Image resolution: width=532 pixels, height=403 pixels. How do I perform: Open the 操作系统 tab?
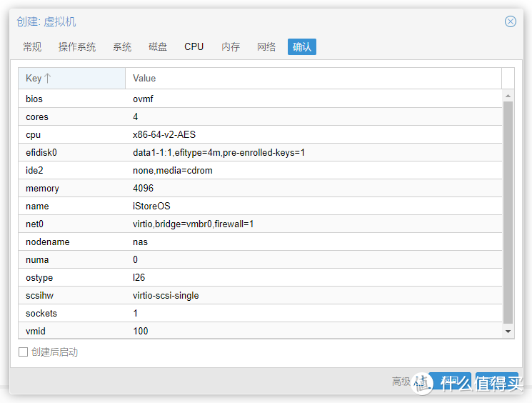pos(77,47)
